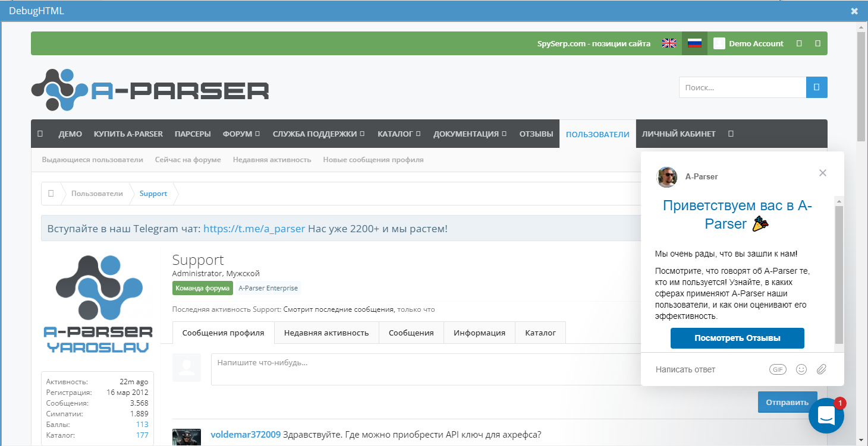Switch to the Информация tab
Image resolution: width=868 pixels, height=446 pixels.
[x=479, y=333]
